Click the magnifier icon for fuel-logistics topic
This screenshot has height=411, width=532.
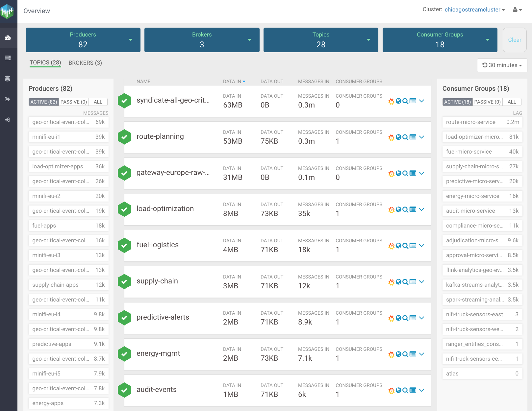coord(405,246)
